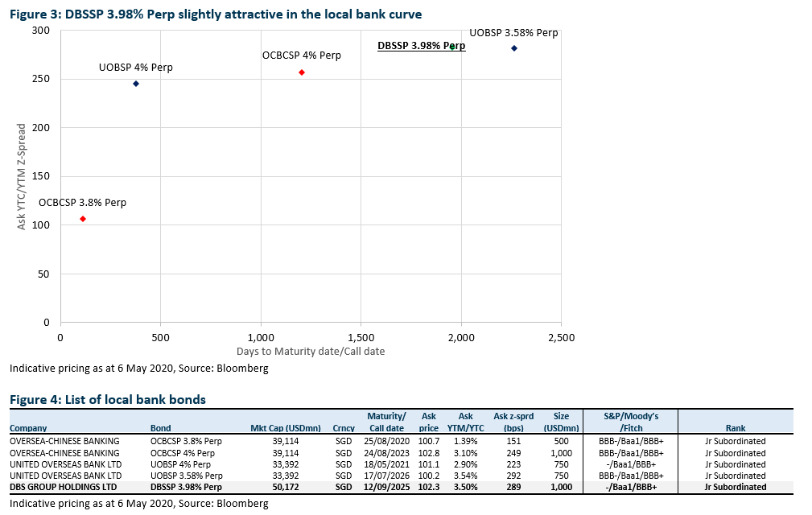Click the "Bond" column header
Image resolution: width=812 pixels, height=515 pixels.
point(160,428)
